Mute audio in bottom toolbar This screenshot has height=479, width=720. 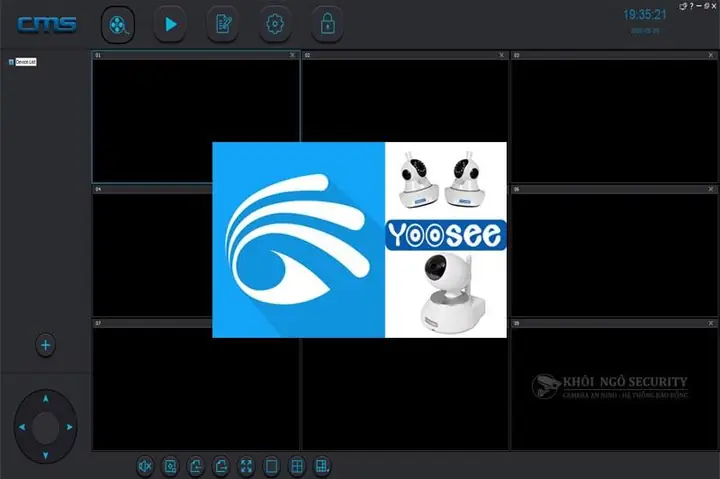coord(145,466)
